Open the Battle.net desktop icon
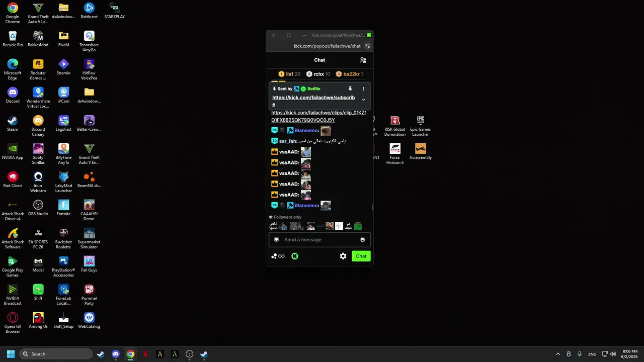The width and height of the screenshot is (644, 362). tap(89, 11)
